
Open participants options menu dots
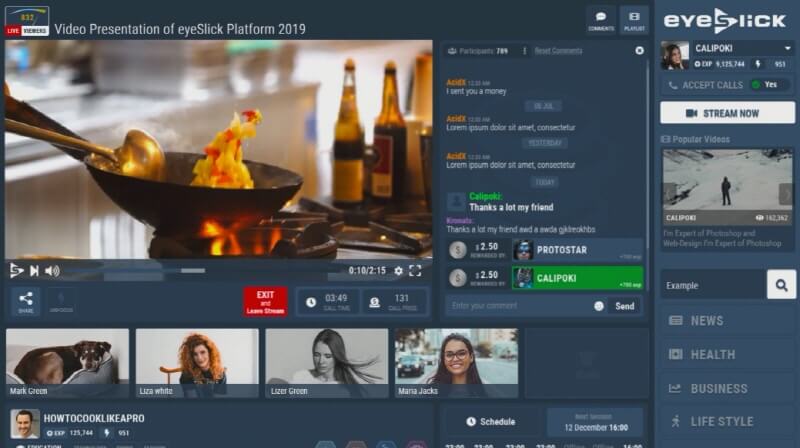tap(524, 51)
